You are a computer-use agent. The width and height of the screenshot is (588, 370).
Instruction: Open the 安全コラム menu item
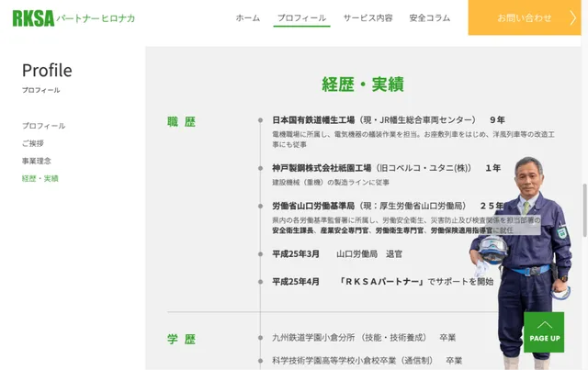[x=430, y=17]
